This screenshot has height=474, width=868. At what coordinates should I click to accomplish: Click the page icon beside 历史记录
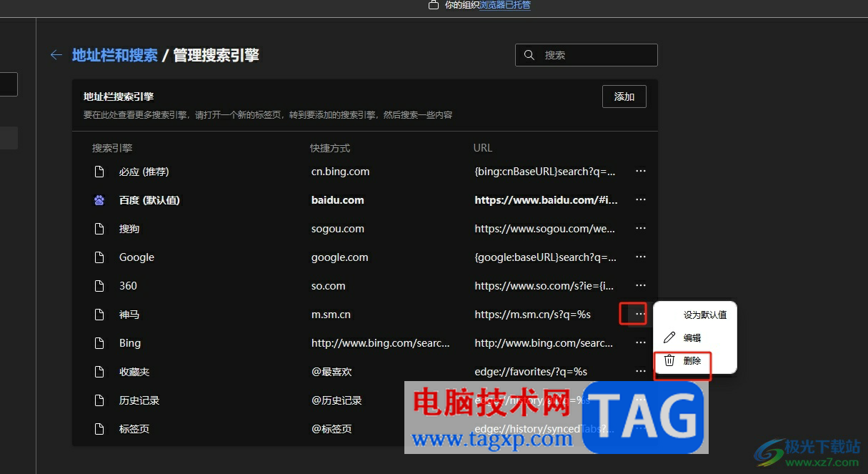click(99, 400)
